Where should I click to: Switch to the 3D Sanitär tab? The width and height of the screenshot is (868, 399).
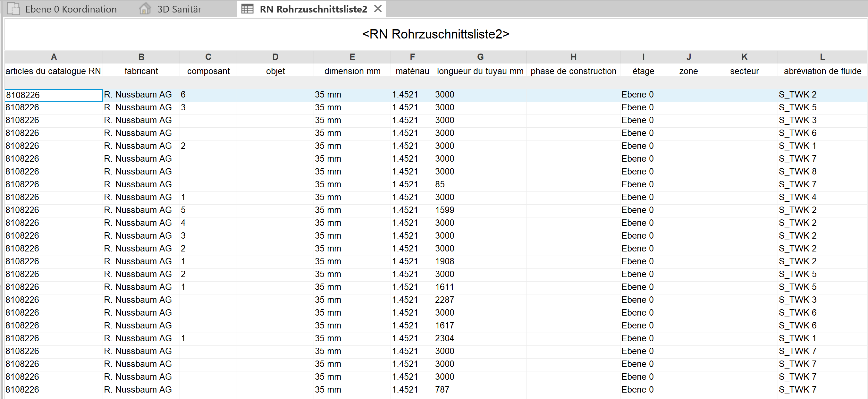(x=179, y=9)
